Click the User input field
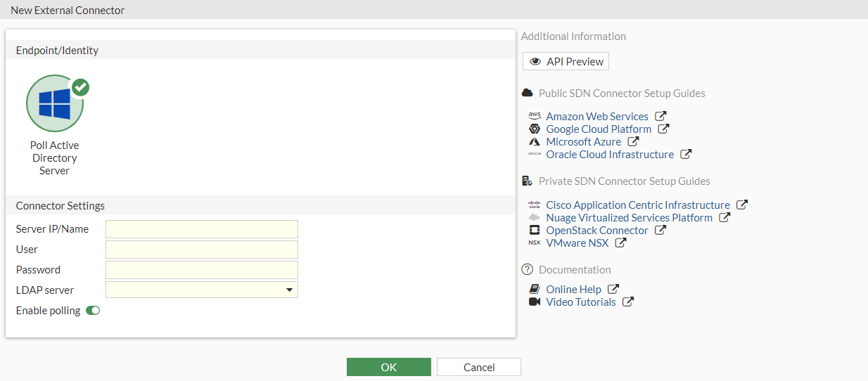This screenshot has width=868, height=381. 202,250
